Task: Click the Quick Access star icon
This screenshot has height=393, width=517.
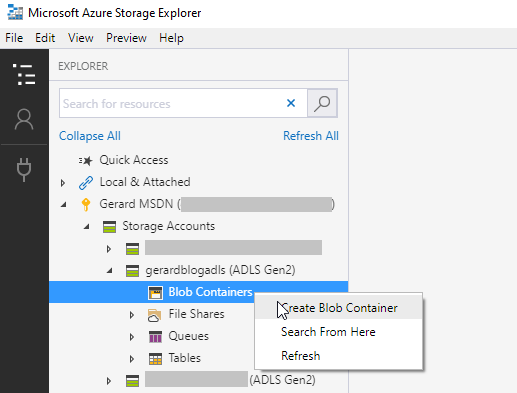Action: point(86,161)
